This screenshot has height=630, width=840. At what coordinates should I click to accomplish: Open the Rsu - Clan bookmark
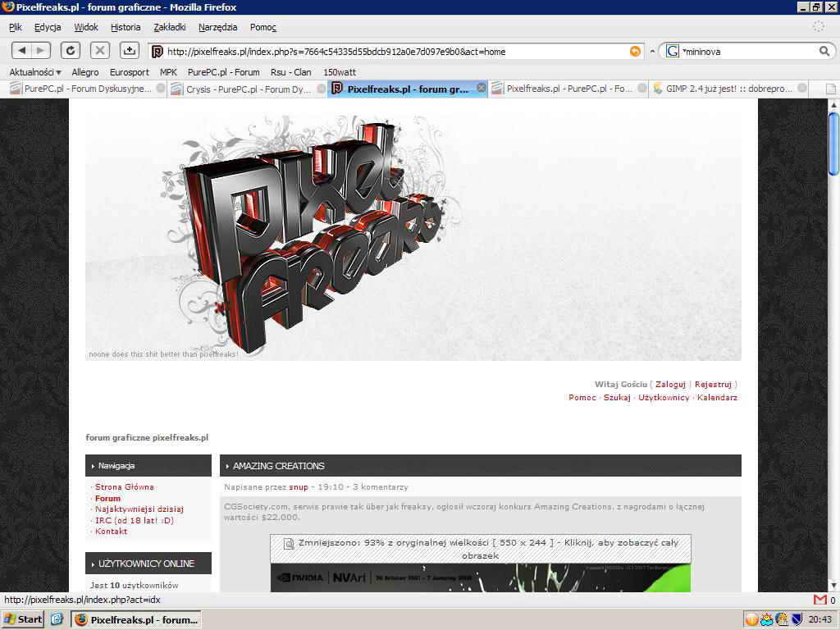[x=291, y=72]
